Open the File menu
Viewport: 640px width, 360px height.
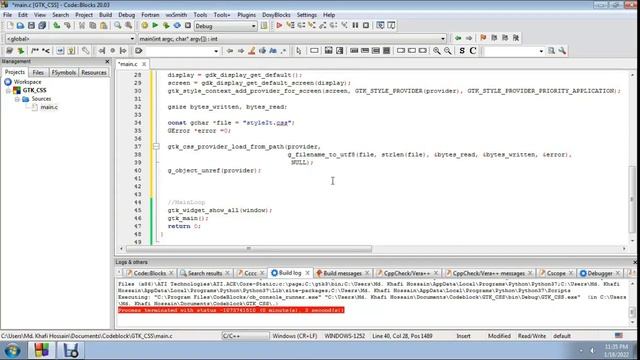[7, 15]
